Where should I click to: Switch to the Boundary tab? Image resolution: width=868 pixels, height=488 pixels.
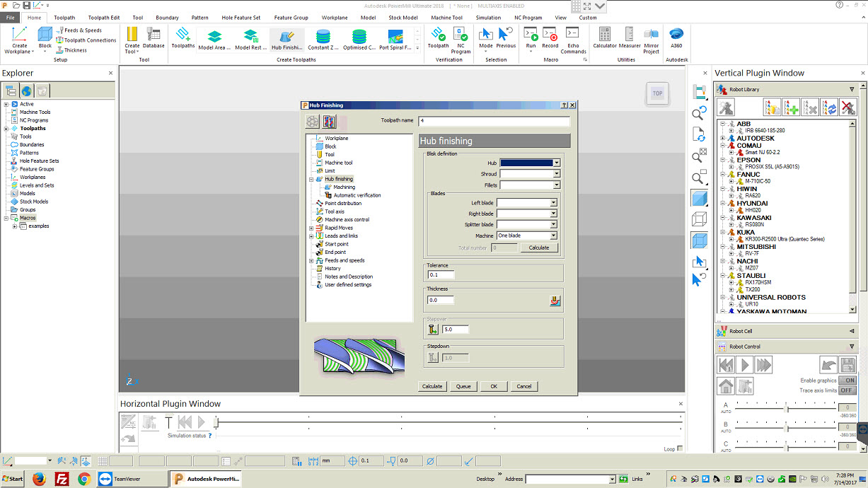[168, 18]
